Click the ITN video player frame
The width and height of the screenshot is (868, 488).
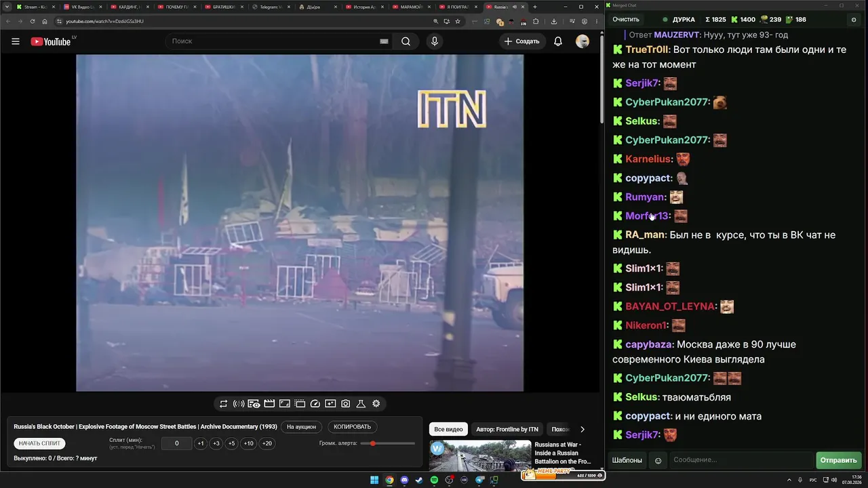[300, 223]
